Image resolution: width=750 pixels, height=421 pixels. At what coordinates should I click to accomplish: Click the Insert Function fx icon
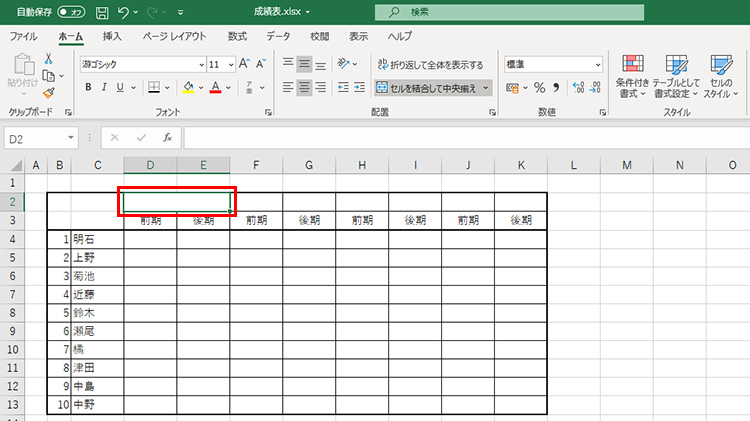168,137
